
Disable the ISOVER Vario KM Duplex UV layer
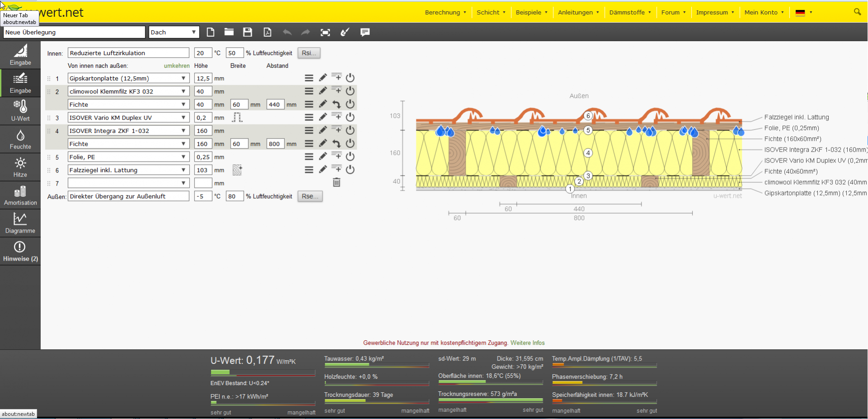[x=350, y=117]
